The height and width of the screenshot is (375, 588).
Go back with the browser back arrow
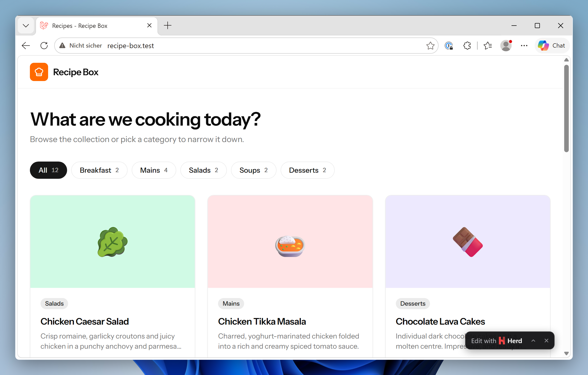click(x=26, y=46)
